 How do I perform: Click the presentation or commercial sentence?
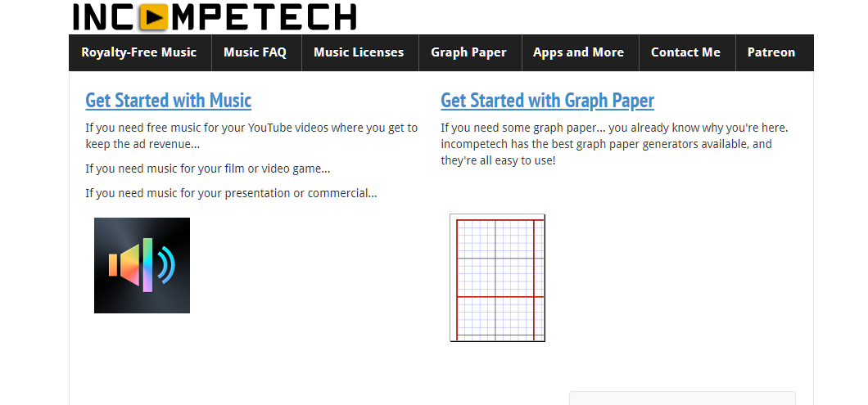click(231, 193)
